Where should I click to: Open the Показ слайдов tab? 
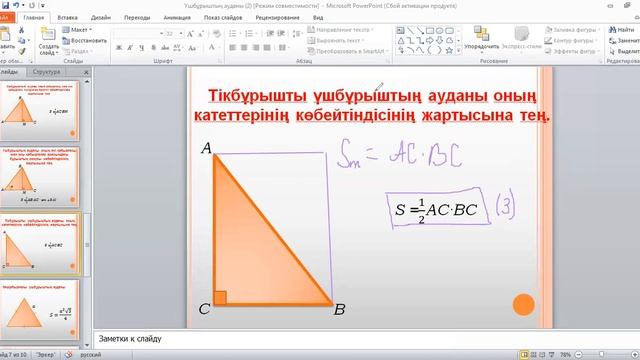(x=223, y=18)
